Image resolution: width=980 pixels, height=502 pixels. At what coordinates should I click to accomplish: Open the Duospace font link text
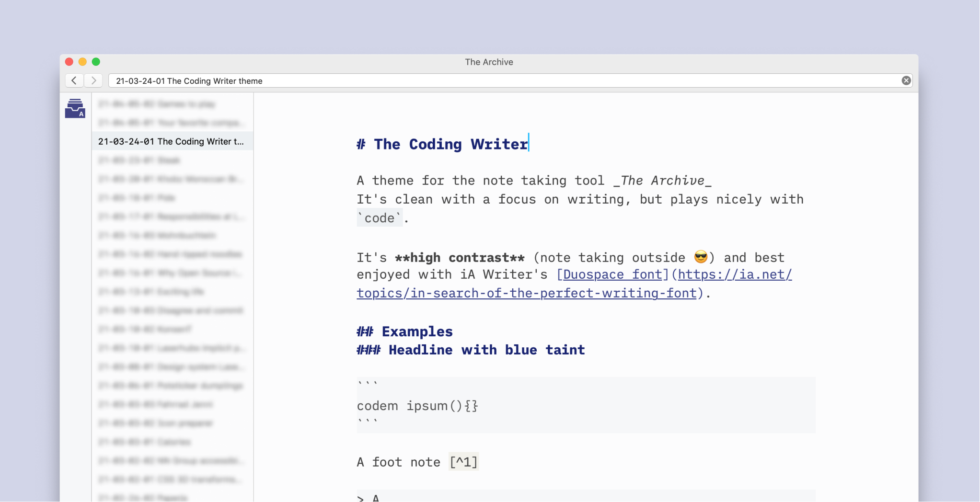point(612,274)
